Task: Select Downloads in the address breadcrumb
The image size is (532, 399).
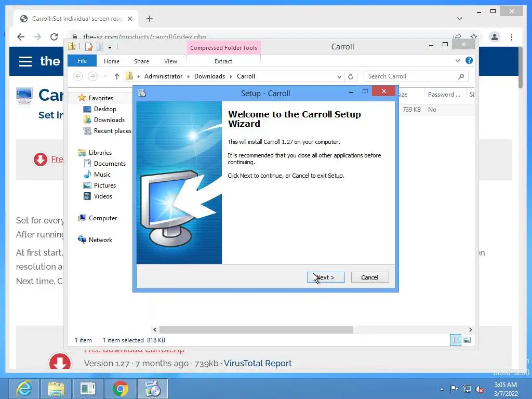Action: pyautogui.click(x=209, y=76)
